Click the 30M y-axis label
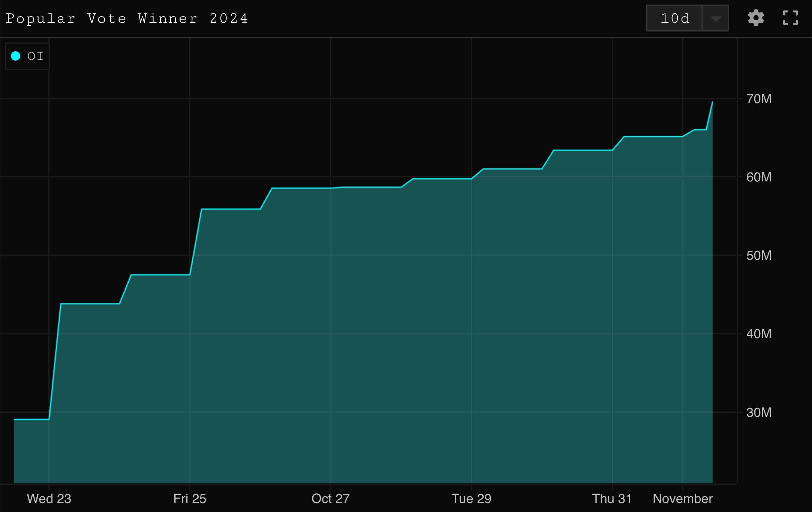 (x=759, y=412)
